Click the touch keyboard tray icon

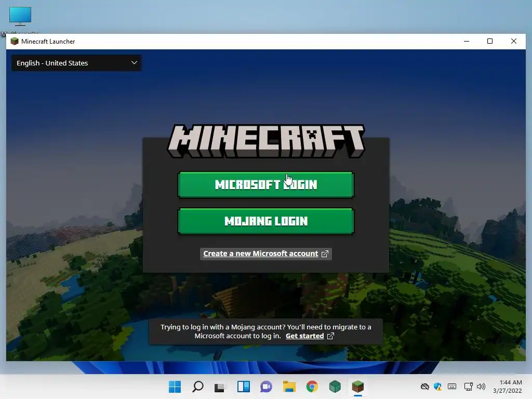pyautogui.click(x=452, y=387)
